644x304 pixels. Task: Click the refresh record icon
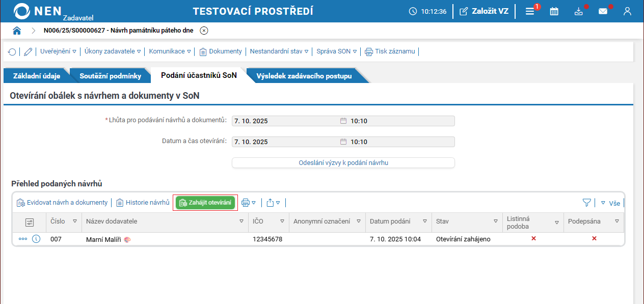point(12,51)
